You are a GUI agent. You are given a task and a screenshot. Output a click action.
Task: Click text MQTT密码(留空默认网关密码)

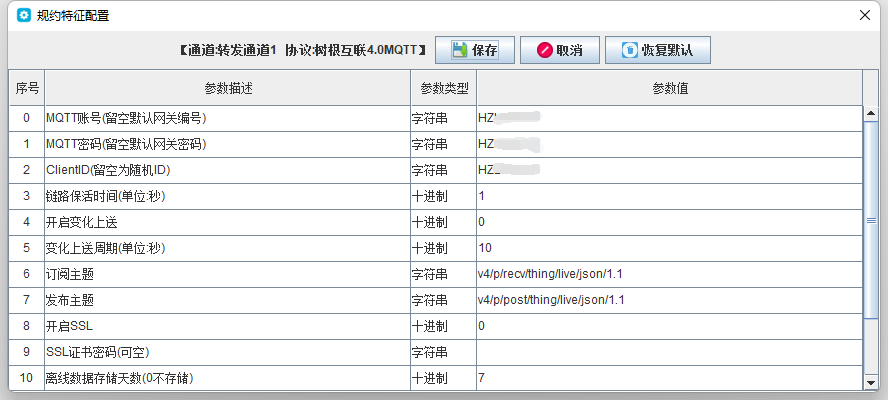tap(126, 144)
